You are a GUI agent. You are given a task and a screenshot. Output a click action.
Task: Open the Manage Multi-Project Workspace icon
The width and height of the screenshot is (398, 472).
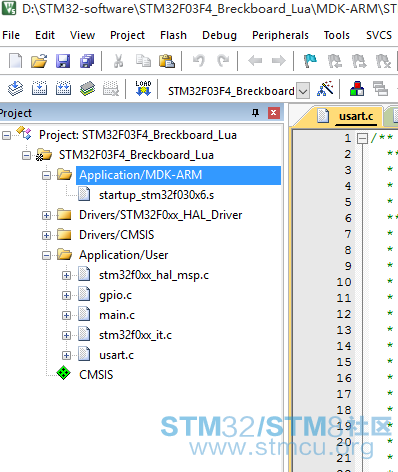380,89
